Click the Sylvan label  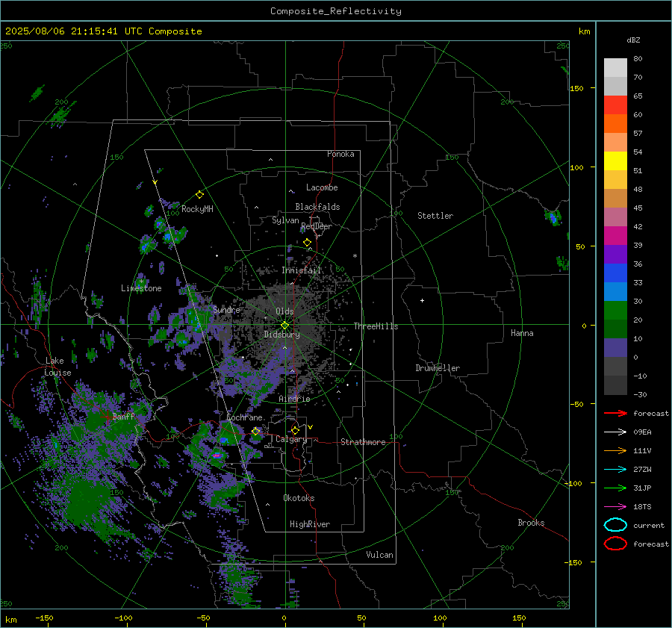click(x=285, y=220)
